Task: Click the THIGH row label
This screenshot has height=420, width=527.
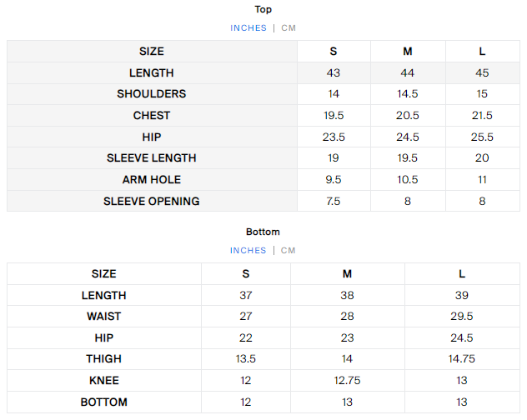Action: (104, 359)
